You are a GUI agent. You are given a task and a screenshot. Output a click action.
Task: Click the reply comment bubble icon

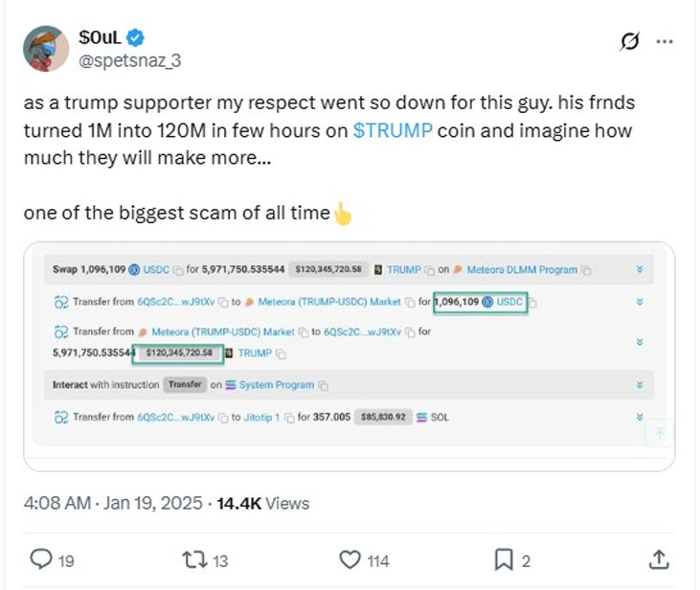(x=40, y=559)
